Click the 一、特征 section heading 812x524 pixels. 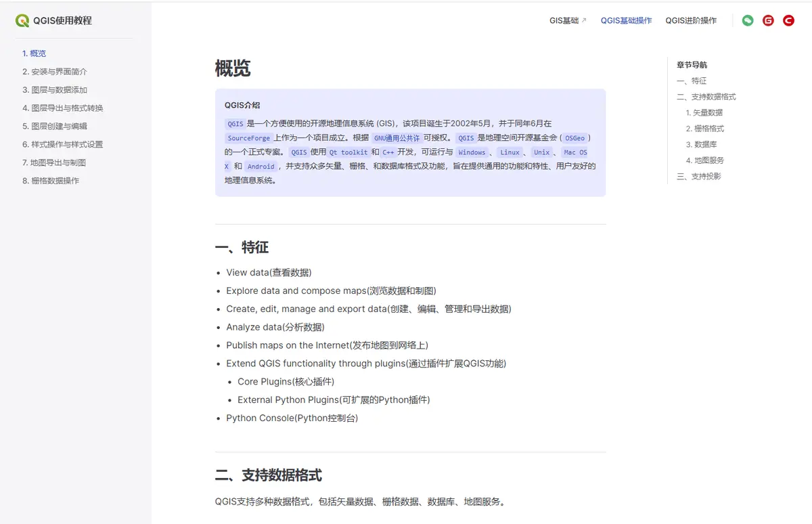point(242,248)
